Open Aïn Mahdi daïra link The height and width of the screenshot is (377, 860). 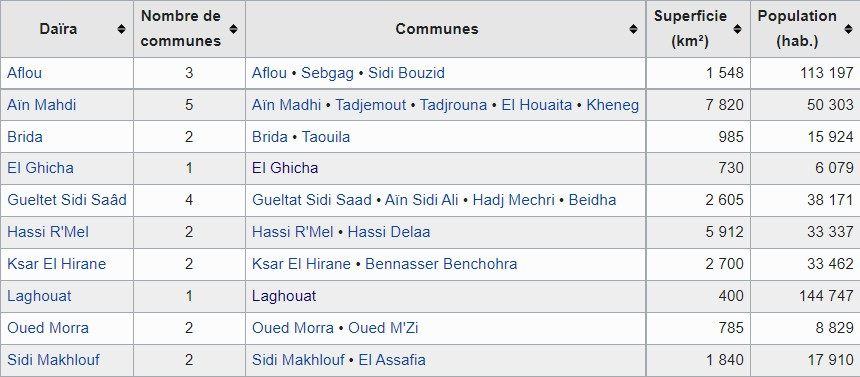pyautogui.click(x=42, y=105)
